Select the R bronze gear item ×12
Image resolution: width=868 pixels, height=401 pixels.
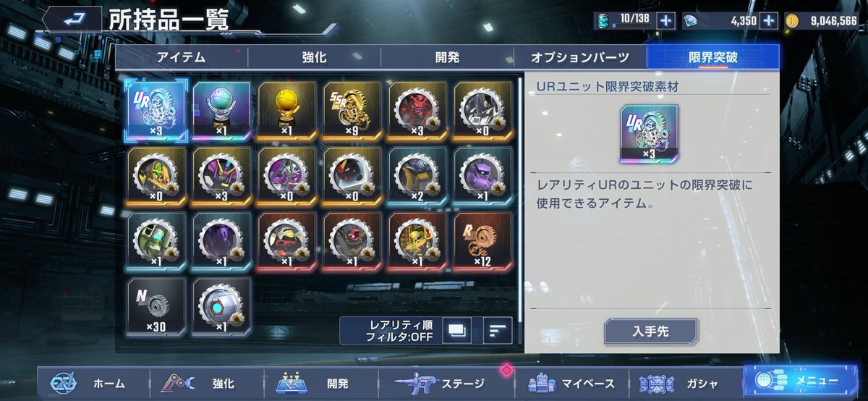[x=482, y=240]
